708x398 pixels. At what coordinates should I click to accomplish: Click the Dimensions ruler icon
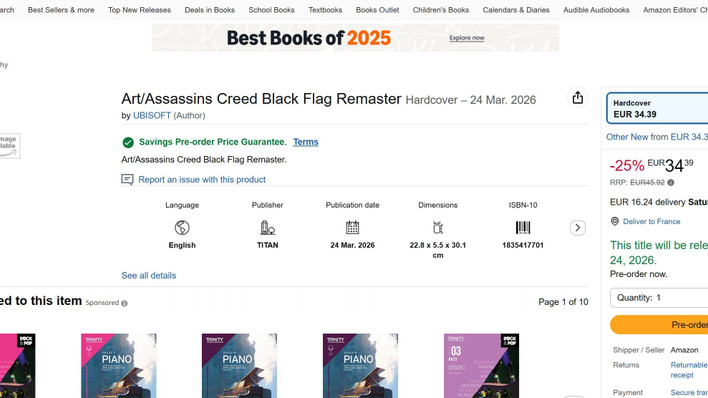coord(438,227)
